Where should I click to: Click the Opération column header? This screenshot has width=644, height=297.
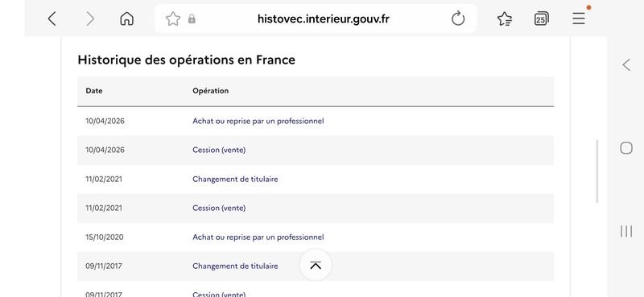[x=211, y=91]
